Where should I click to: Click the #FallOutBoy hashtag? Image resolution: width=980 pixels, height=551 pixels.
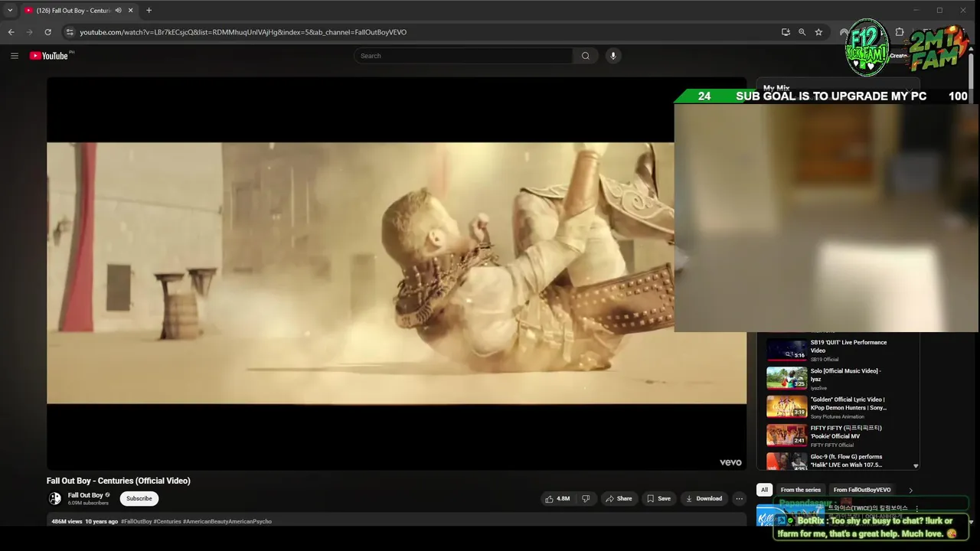tap(136, 521)
